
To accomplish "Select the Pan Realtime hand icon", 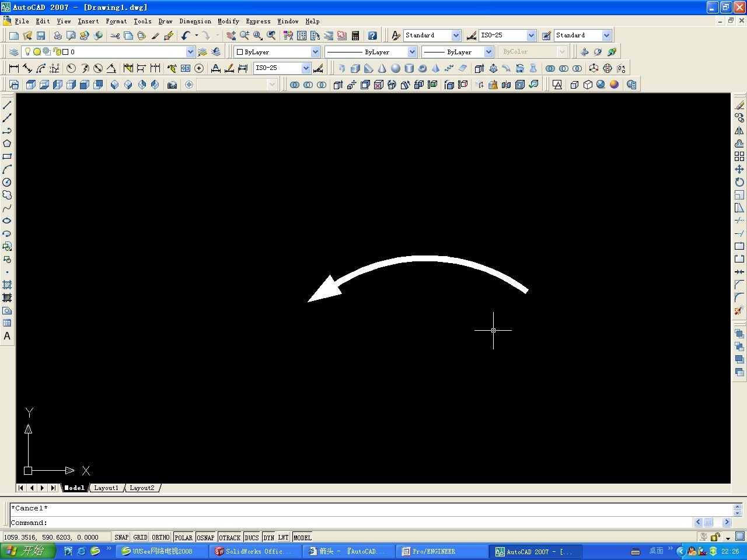I will (x=231, y=36).
